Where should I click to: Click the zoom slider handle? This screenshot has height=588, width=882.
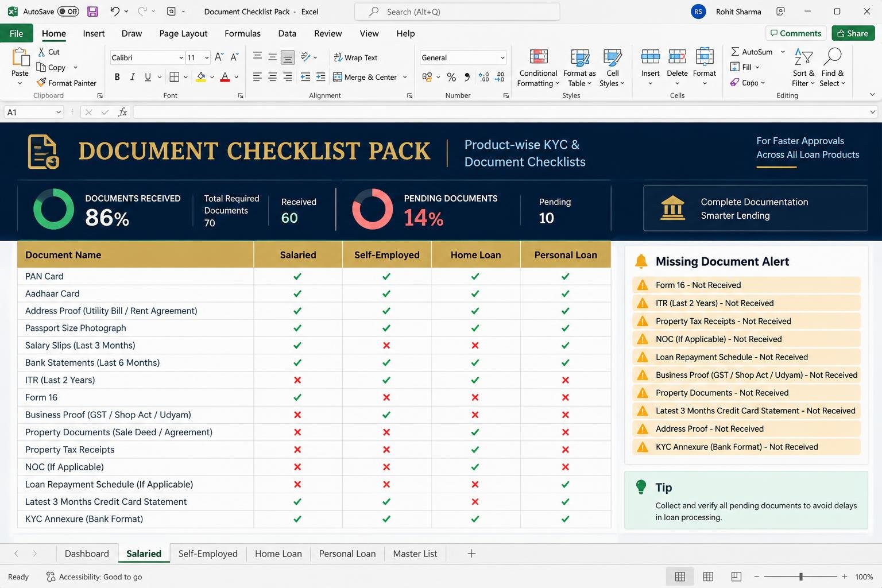coord(800,577)
